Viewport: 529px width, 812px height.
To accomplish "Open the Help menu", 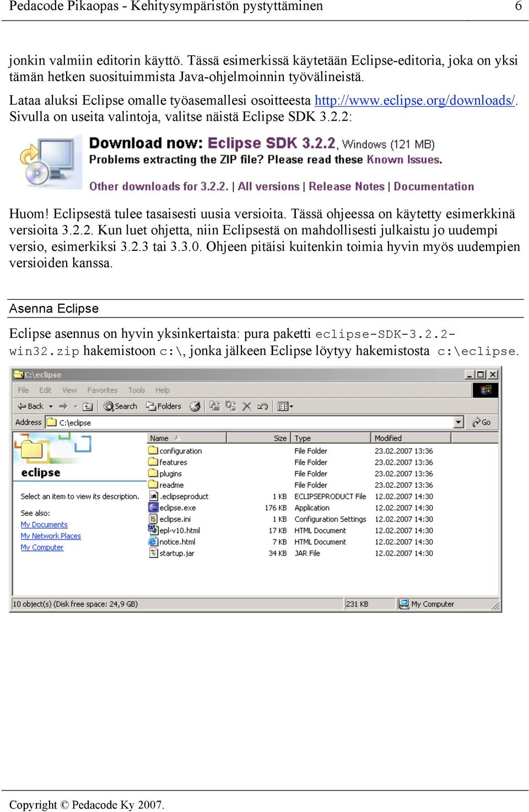I will (163, 390).
